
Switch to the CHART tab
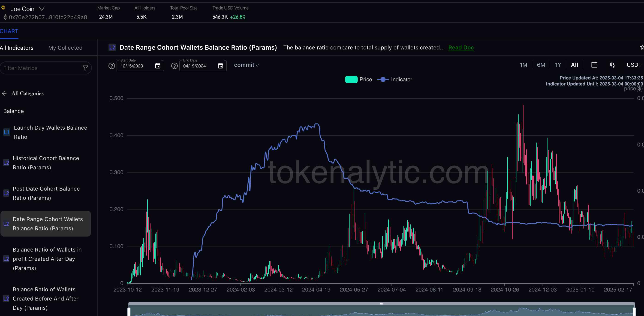click(9, 31)
